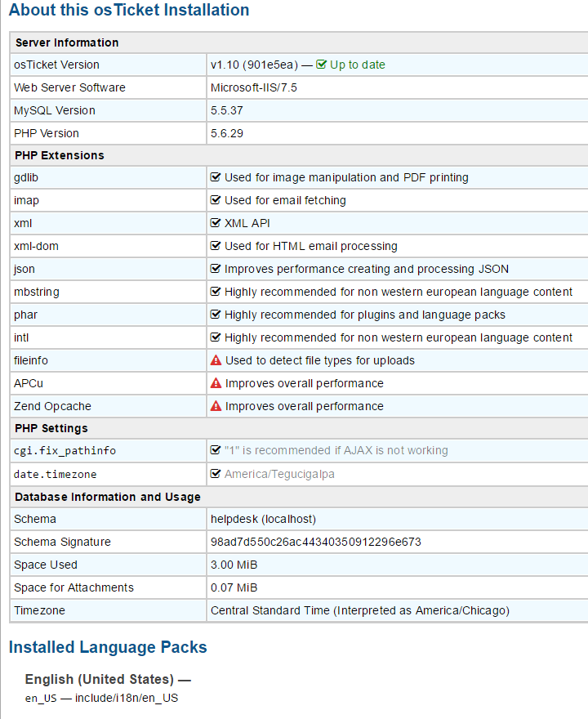Viewport: 588px width, 719px height.
Task: Click the check icon beside XML API
Action: (x=216, y=223)
